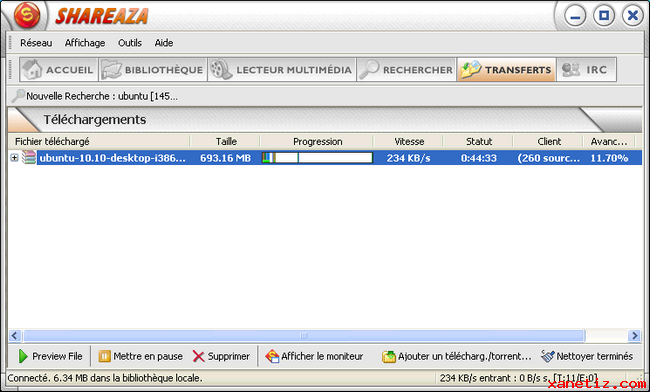Pause download with Mettre en pause
The width and height of the screenshot is (650, 392).
pos(141,356)
